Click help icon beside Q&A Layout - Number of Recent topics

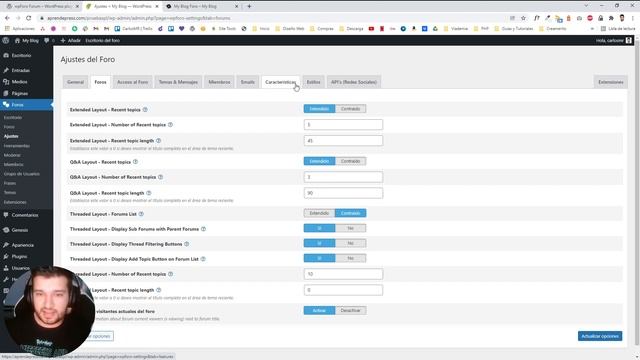160,177
